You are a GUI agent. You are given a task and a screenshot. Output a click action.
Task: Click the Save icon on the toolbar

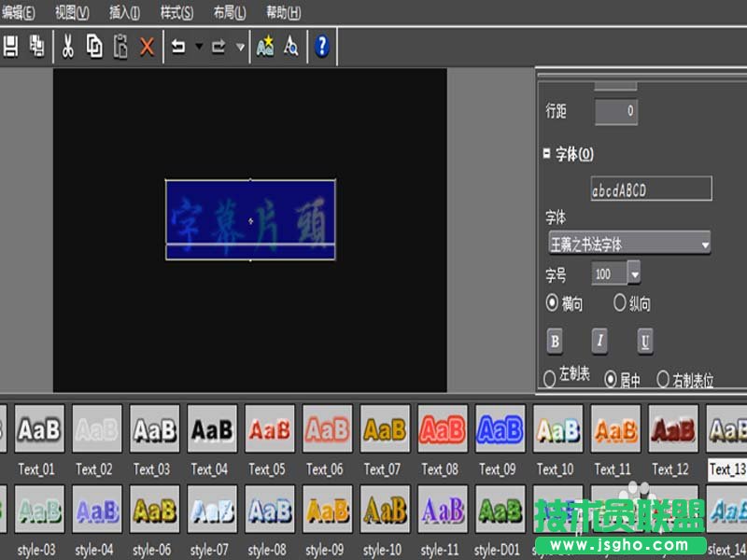(13, 46)
